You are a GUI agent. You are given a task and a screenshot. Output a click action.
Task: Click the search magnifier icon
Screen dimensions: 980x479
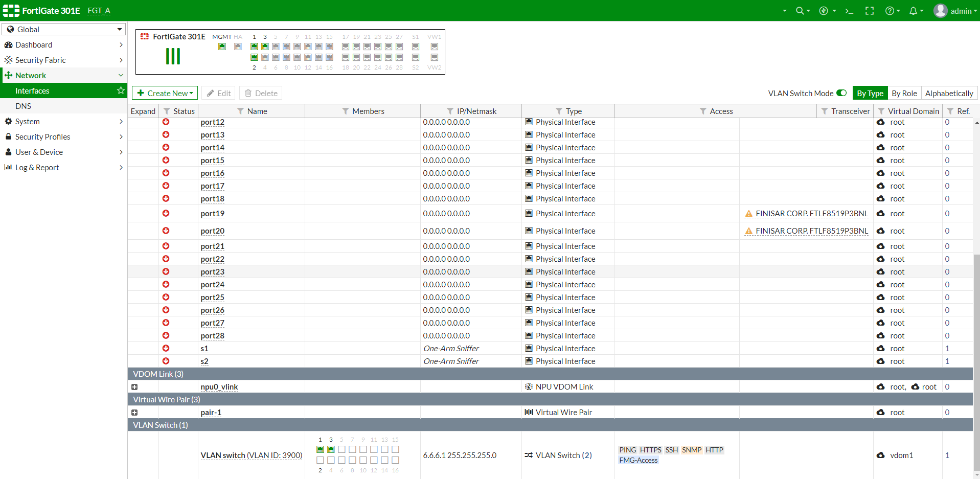(800, 11)
